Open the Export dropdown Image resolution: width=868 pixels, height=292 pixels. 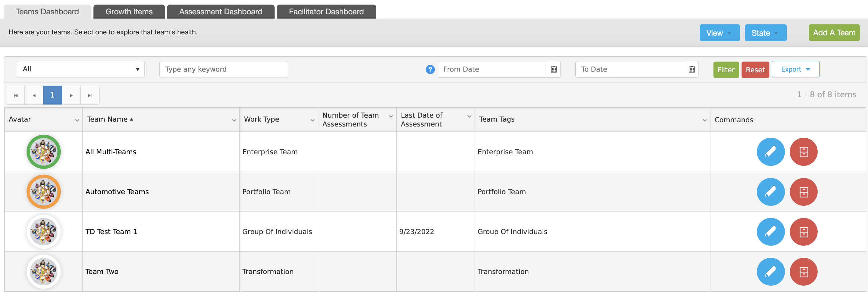(x=795, y=69)
